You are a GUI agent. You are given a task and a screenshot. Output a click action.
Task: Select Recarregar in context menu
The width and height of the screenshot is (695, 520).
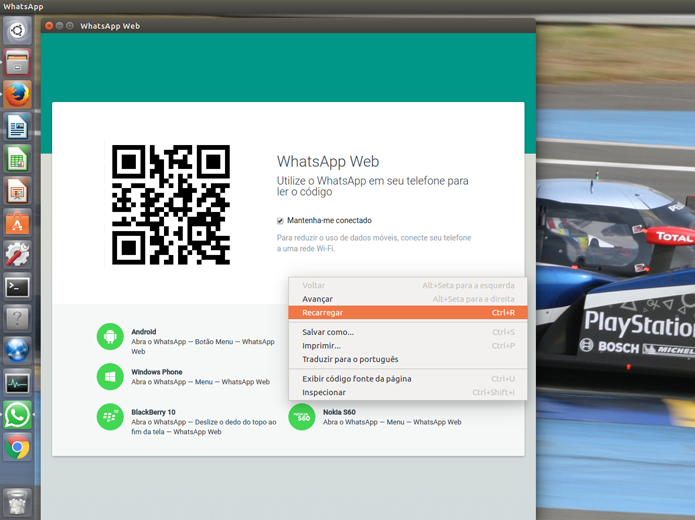click(x=408, y=313)
